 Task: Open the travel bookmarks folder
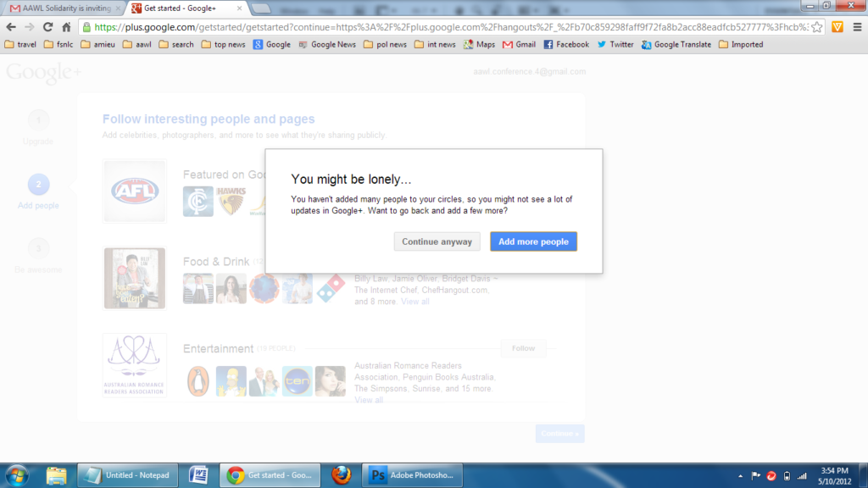click(x=20, y=44)
